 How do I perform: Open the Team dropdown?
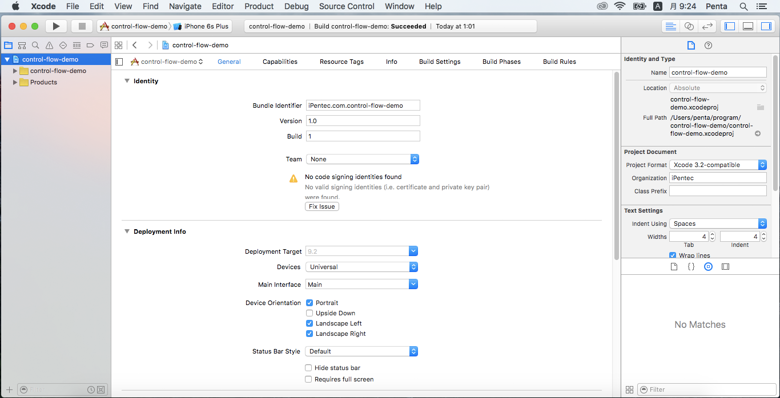coord(362,159)
